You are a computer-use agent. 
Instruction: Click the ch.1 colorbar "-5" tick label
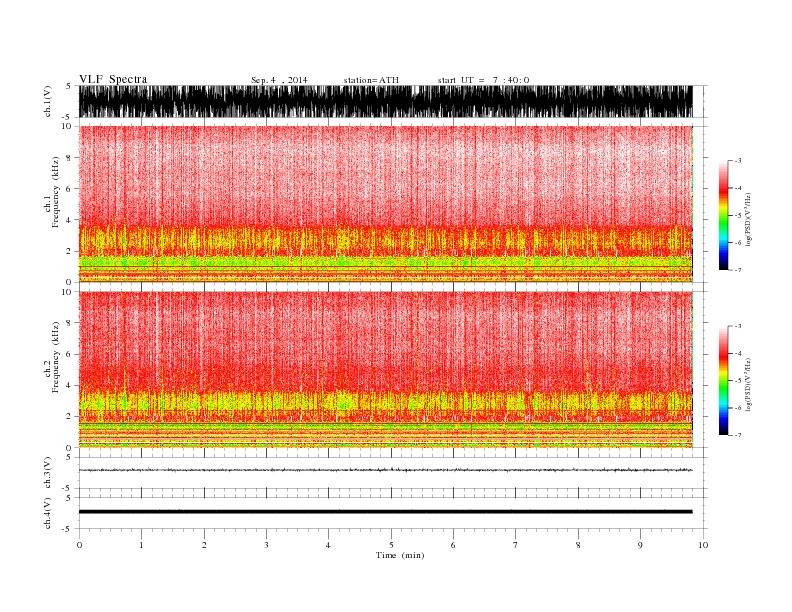pos(738,216)
